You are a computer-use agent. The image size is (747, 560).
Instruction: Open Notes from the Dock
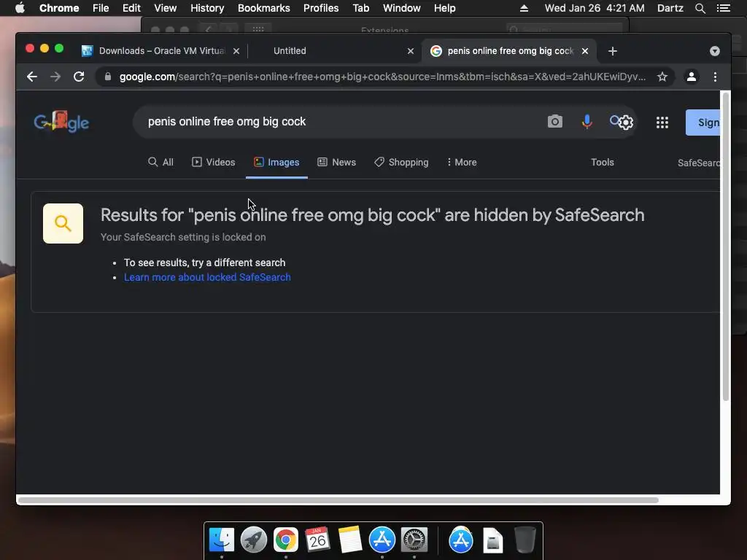tap(349, 540)
